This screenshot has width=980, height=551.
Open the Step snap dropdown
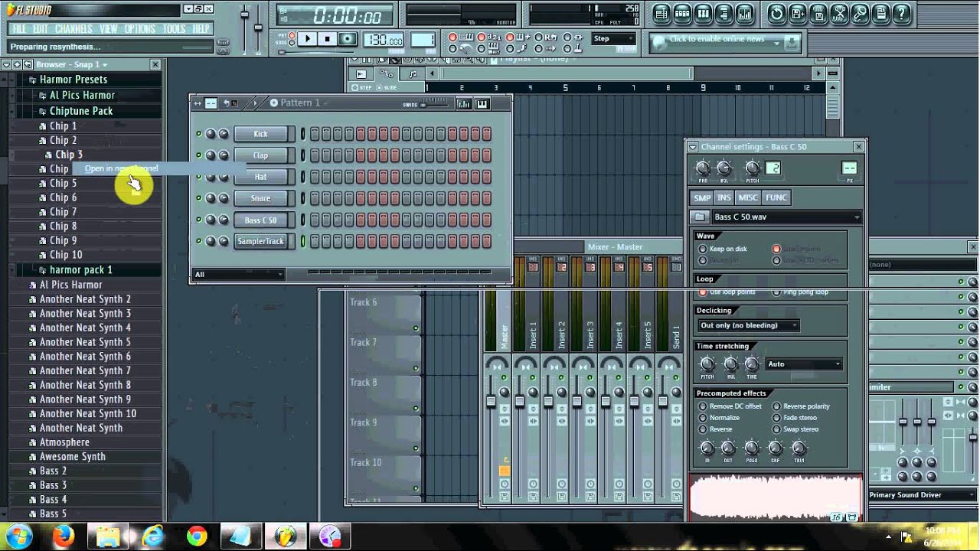614,38
